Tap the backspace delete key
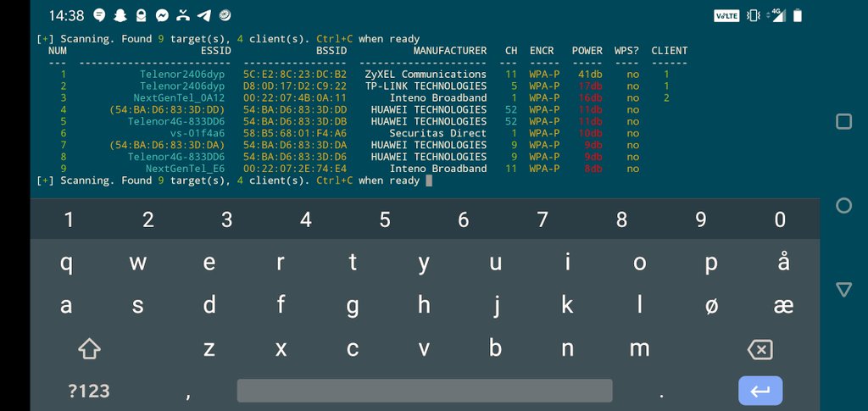The image size is (868, 411). pyautogui.click(x=759, y=350)
